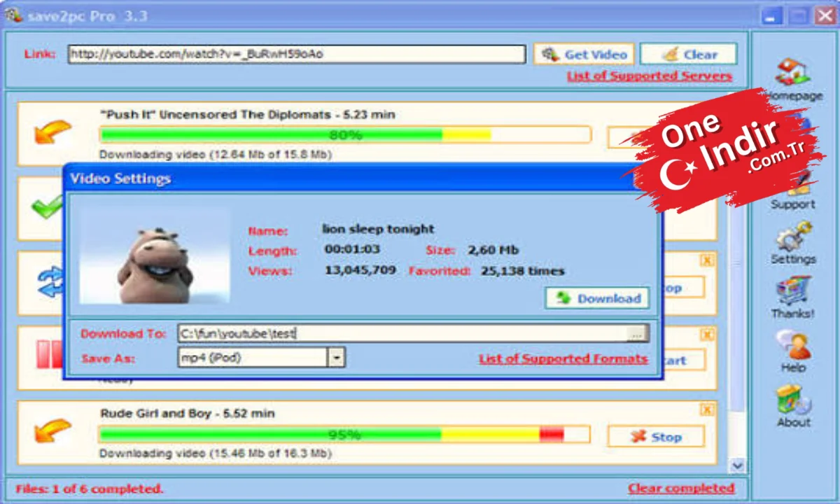The width and height of the screenshot is (840, 504).
Task: Click the "Rude Girl and Boy - 5.52 min" title
Action: coord(188,414)
